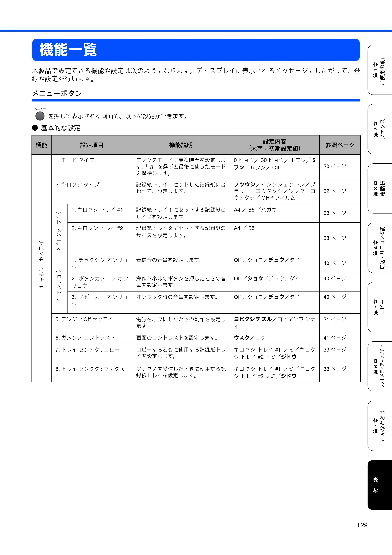392x555 pixels.
Task: Select 1. チャクシン オンリョウ cell
Action: 100,263
